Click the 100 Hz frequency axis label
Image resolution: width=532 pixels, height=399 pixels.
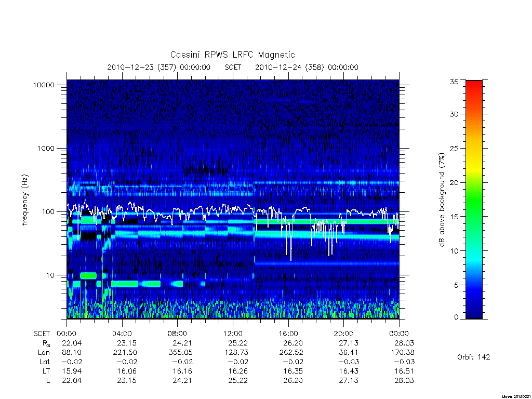click(x=48, y=212)
